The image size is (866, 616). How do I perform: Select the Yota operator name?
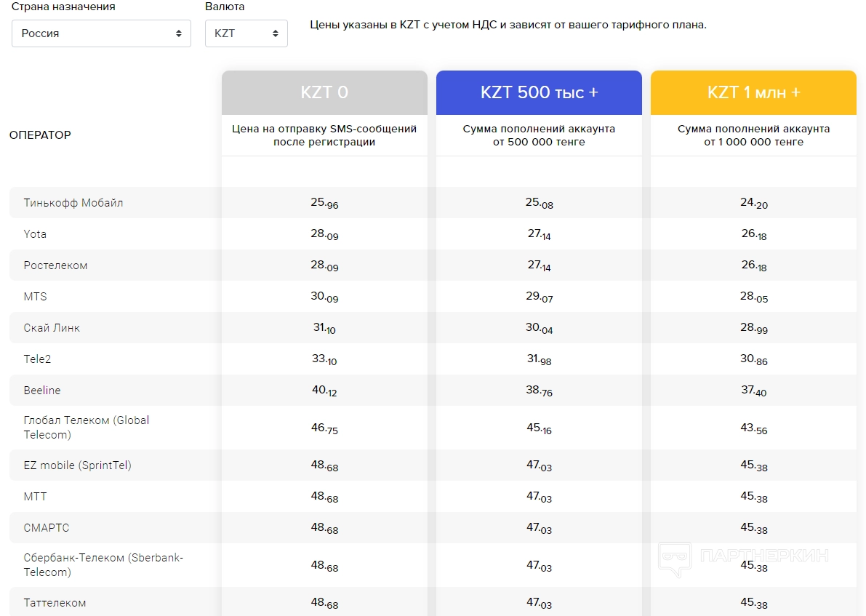click(x=35, y=234)
